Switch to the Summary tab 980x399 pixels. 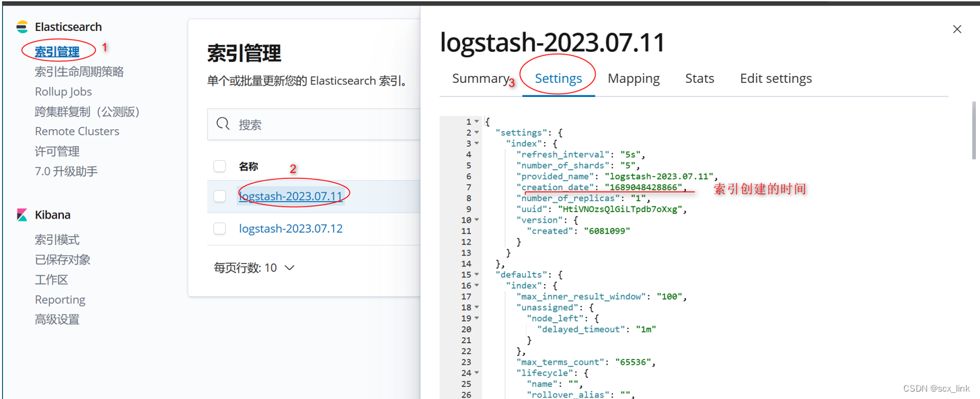(x=480, y=79)
